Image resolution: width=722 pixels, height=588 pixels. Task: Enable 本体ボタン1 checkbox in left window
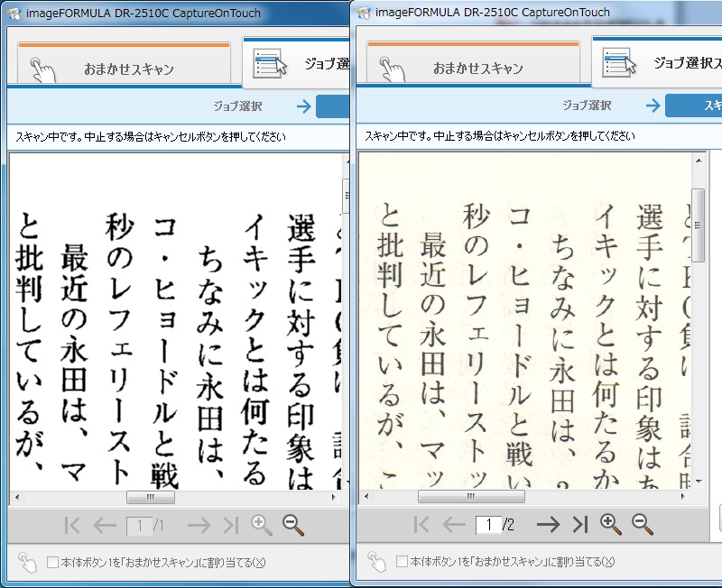(x=52, y=563)
